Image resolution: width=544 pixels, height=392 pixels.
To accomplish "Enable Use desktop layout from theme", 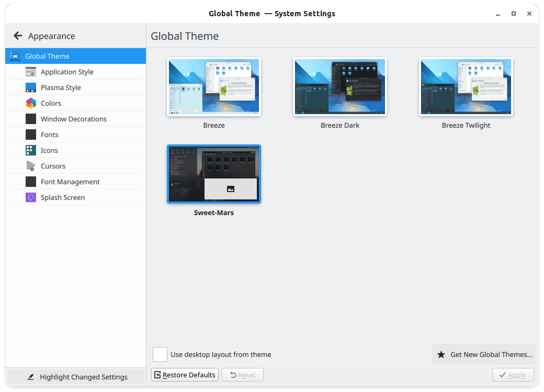I will (160, 354).
